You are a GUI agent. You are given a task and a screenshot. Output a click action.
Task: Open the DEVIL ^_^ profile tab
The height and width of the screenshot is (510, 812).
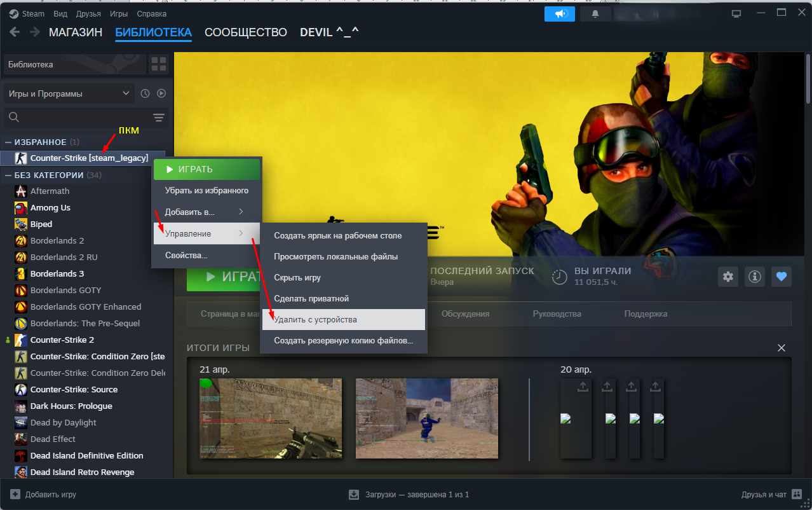click(329, 32)
